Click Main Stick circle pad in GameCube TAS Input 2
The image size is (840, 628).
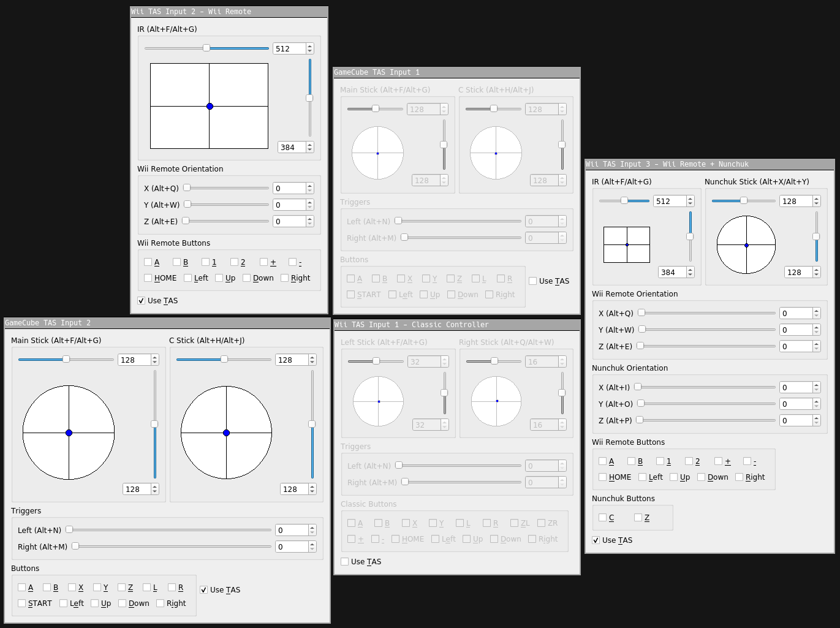(69, 433)
